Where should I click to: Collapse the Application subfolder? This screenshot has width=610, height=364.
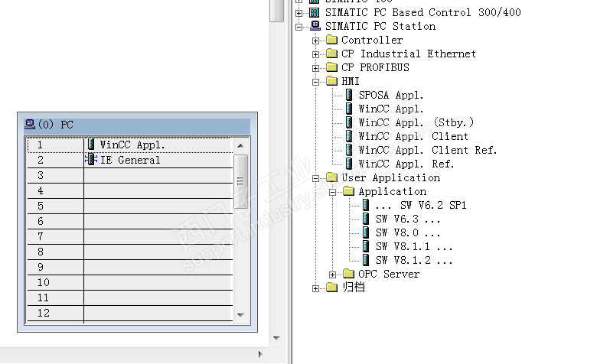(x=332, y=192)
